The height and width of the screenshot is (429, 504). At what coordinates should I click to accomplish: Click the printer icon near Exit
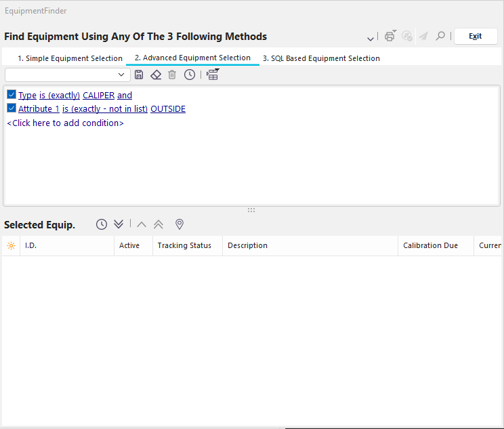(390, 37)
